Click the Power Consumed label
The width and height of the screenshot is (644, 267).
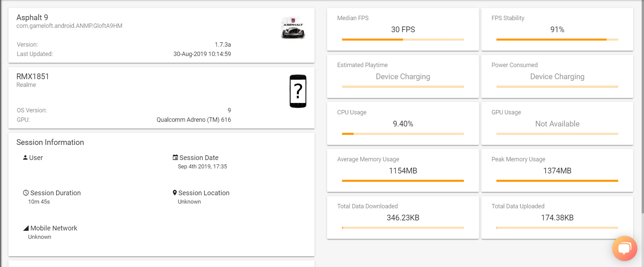coord(515,65)
